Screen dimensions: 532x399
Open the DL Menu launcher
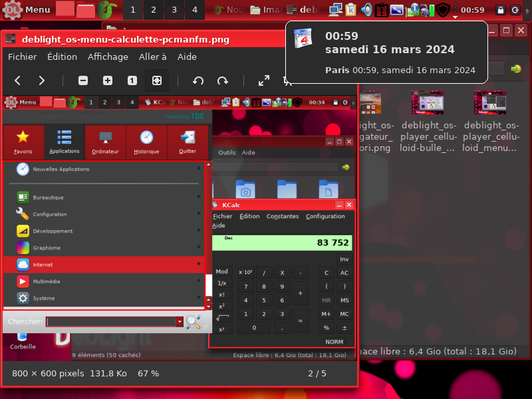(27, 10)
